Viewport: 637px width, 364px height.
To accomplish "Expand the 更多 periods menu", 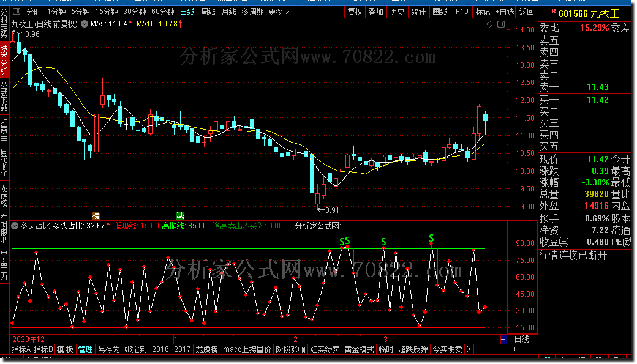I will tap(279, 12).
